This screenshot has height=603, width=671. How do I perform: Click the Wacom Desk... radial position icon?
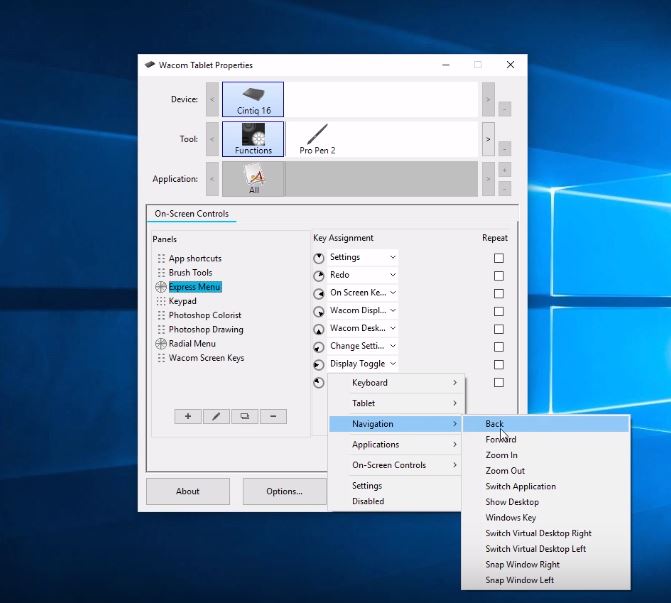click(319, 329)
